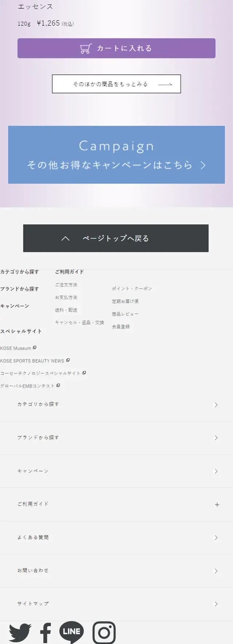Open the ポイント・クーポン guide link

pyautogui.click(x=132, y=288)
